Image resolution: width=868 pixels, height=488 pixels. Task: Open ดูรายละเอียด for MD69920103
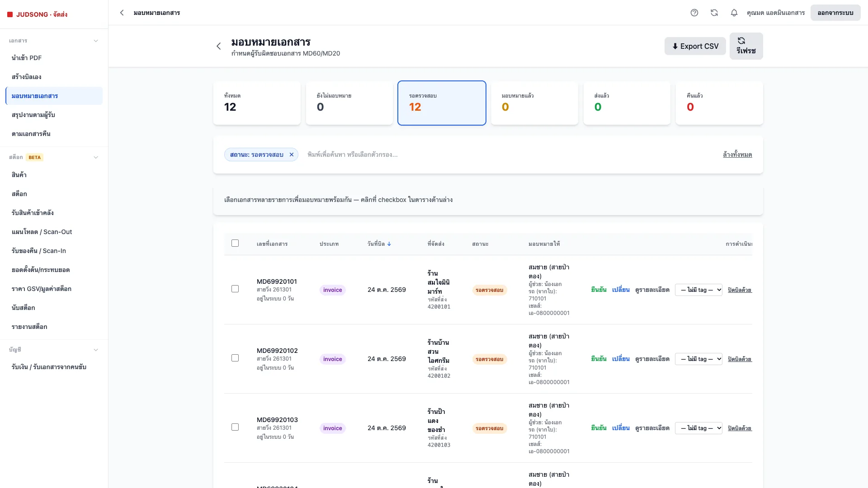coord(652,428)
